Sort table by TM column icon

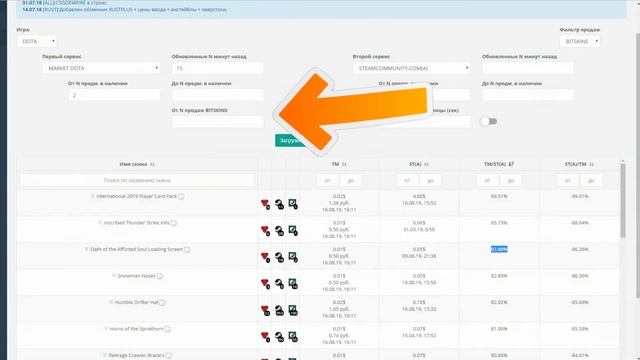tap(344, 164)
